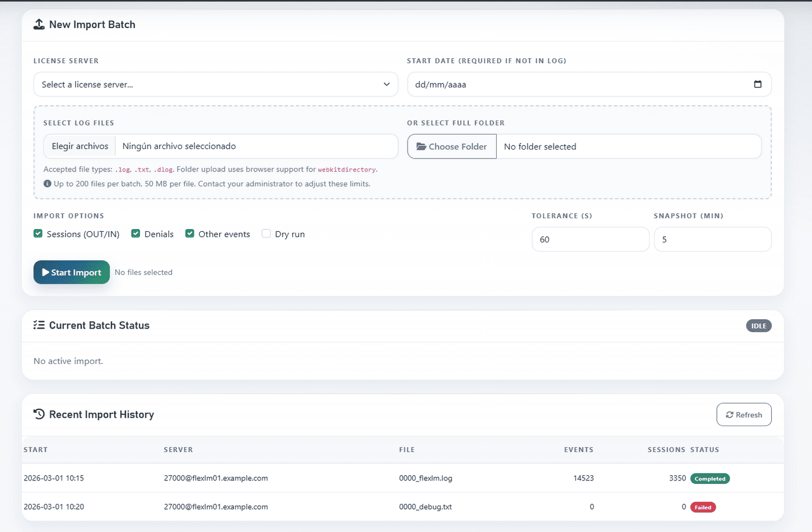This screenshot has width=812, height=532.
Task: Open the calendar picker in Start Date
Action: pyautogui.click(x=758, y=84)
